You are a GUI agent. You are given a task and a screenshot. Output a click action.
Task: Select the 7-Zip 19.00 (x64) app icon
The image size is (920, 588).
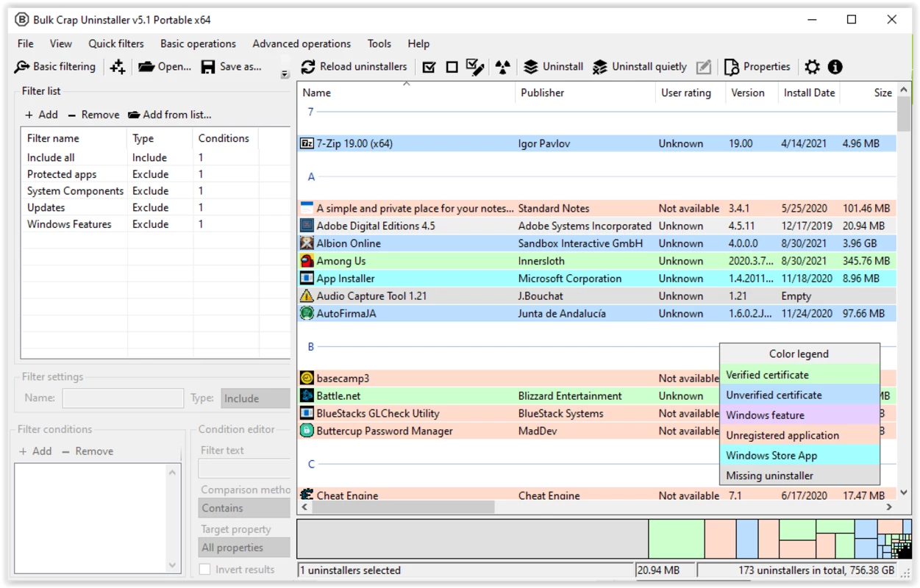point(307,143)
